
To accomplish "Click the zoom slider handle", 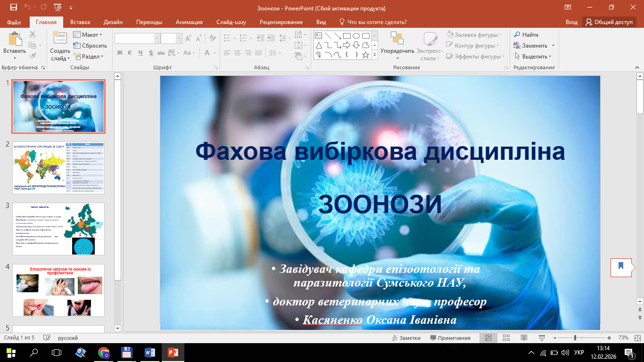I will (x=575, y=338).
